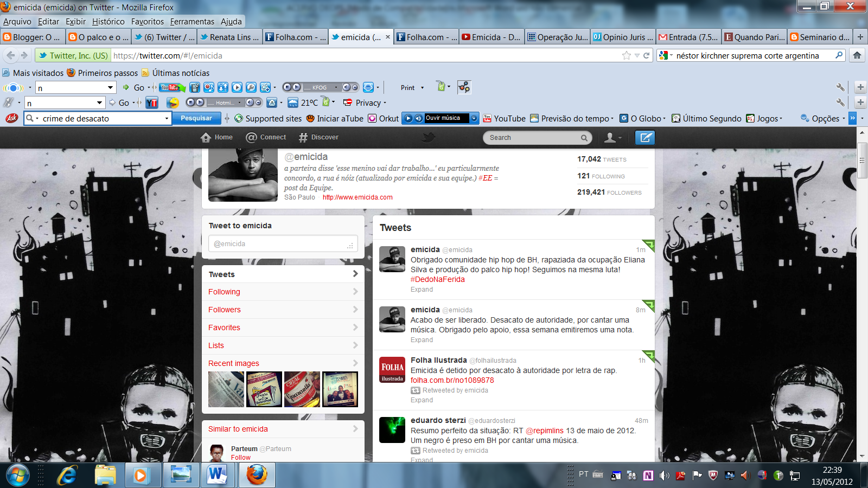Open Microsoft Word from taskbar

(217, 476)
